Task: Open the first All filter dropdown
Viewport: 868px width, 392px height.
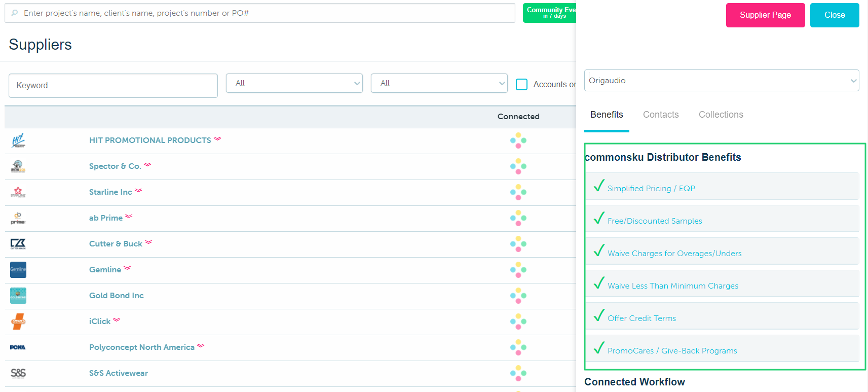Action: [294, 83]
